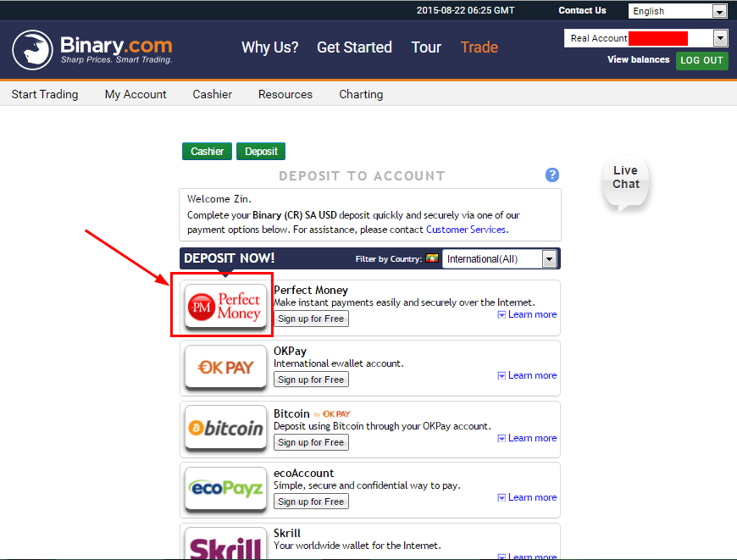Viewport: 737px width, 560px height.
Task: Open My Account submenu
Action: tap(136, 94)
